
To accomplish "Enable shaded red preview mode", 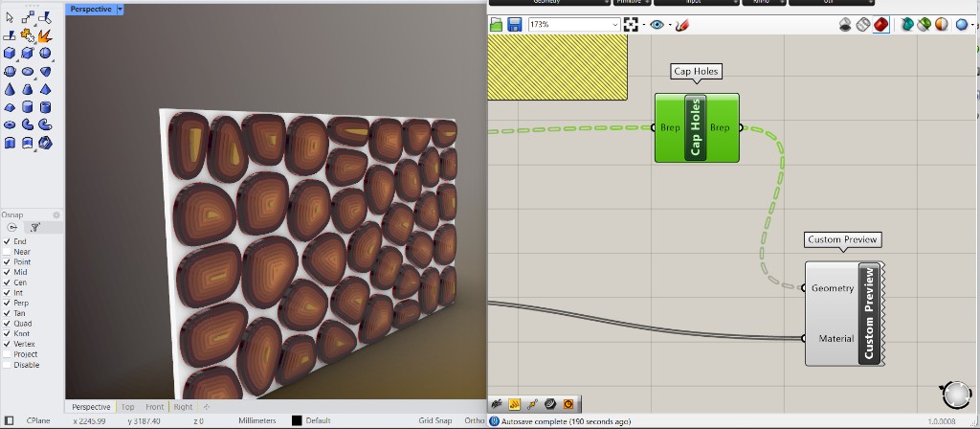I will (x=880, y=24).
